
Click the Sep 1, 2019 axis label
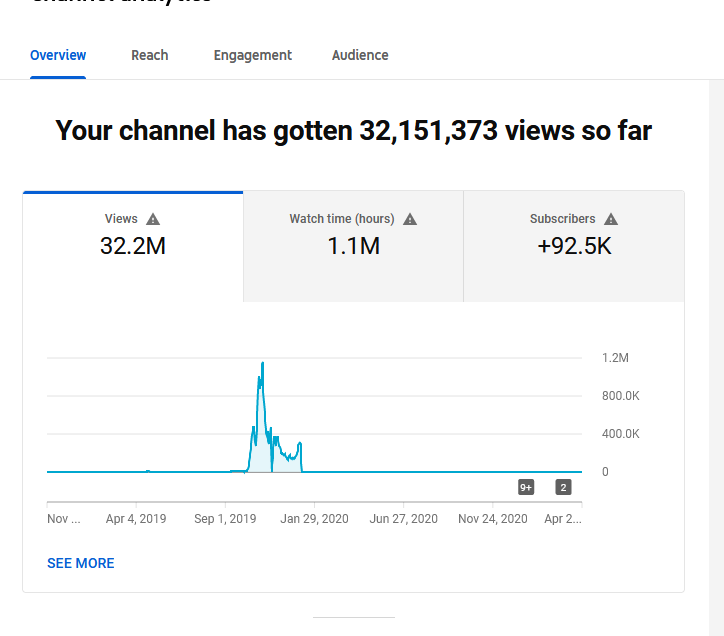[225, 519]
